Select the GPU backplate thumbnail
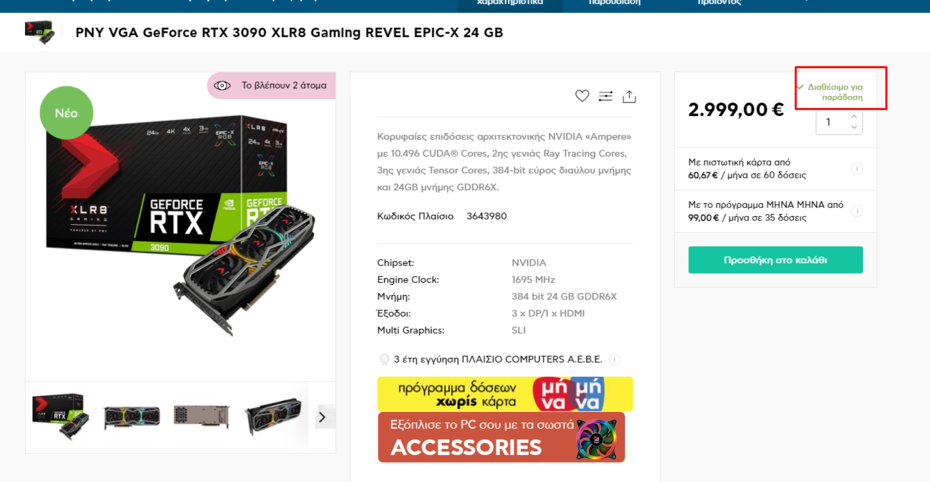The width and height of the screenshot is (930, 482). [201, 416]
